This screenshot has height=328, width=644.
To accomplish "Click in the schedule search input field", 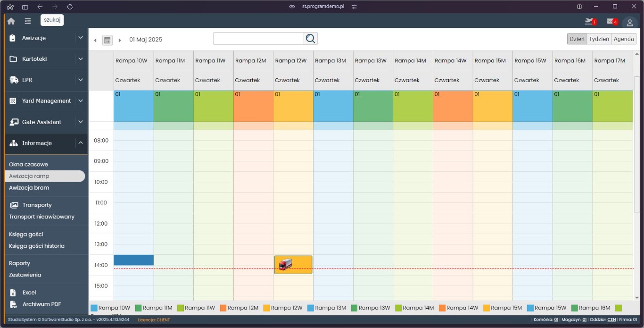I will 258,39.
